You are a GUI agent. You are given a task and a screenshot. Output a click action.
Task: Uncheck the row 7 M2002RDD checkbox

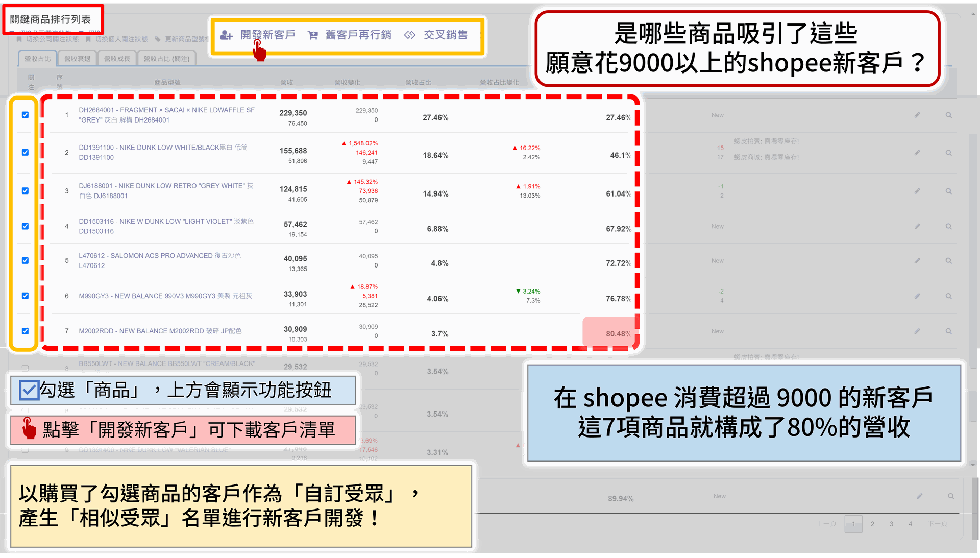pyautogui.click(x=25, y=331)
